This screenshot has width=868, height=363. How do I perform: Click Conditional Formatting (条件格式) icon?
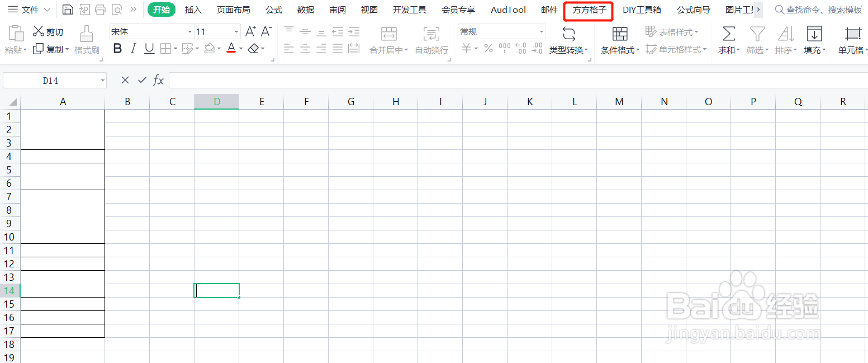pos(620,34)
